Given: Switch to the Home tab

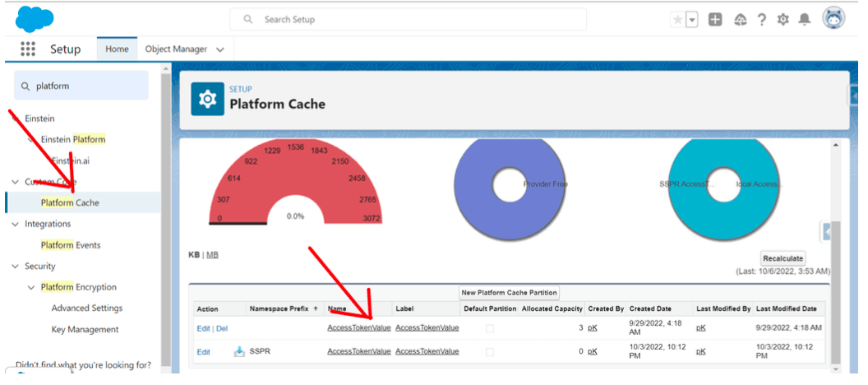Looking at the screenshot, I should pos(117,49).
